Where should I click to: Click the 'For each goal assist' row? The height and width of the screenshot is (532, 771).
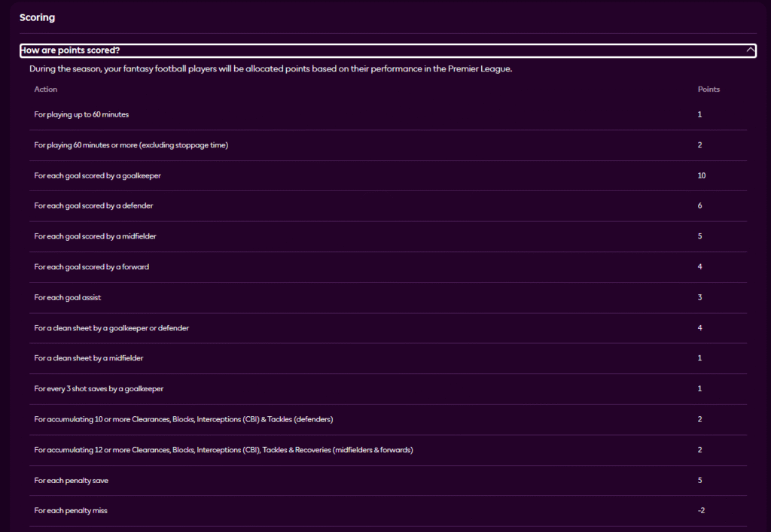(68, 298)
